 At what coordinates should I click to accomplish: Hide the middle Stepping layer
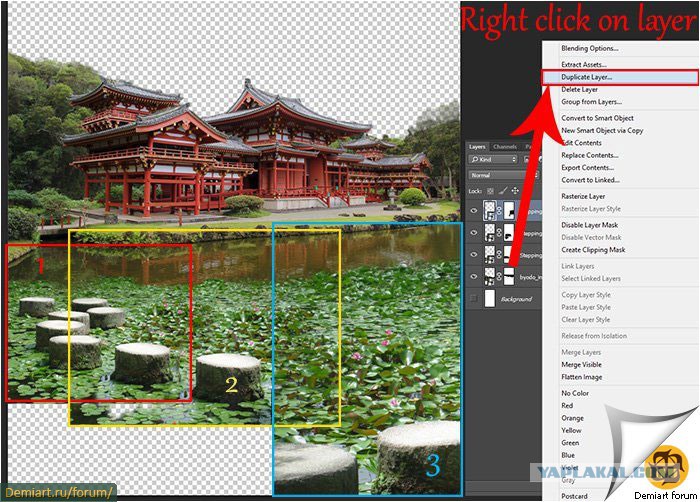coord(474,233)
